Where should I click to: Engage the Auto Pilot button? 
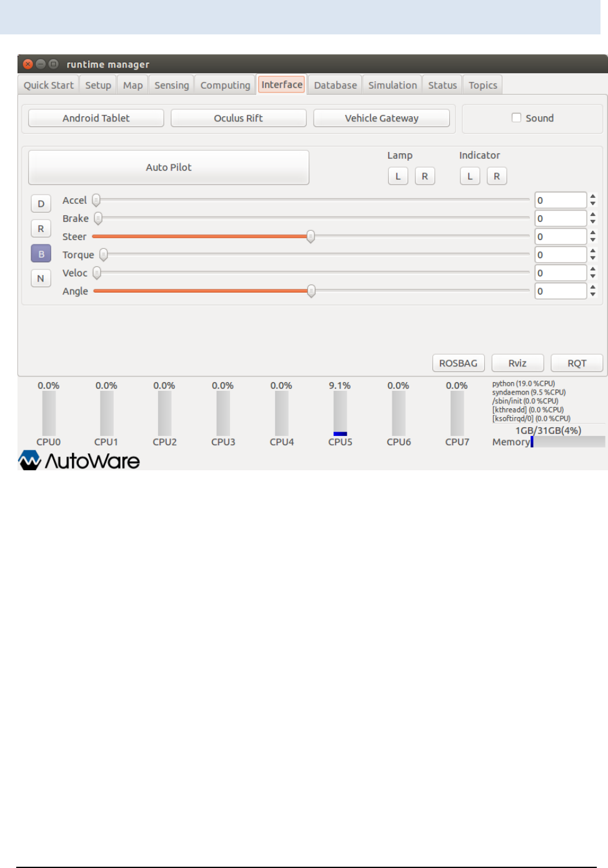169,167
